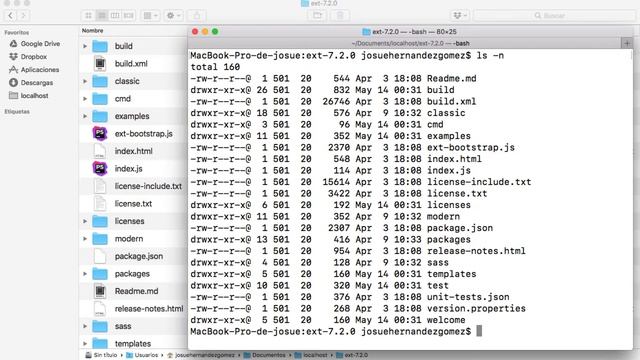Expand the sass folder in Finder
The width and height of the screenshot is (640, 360).
pos(85,326)
